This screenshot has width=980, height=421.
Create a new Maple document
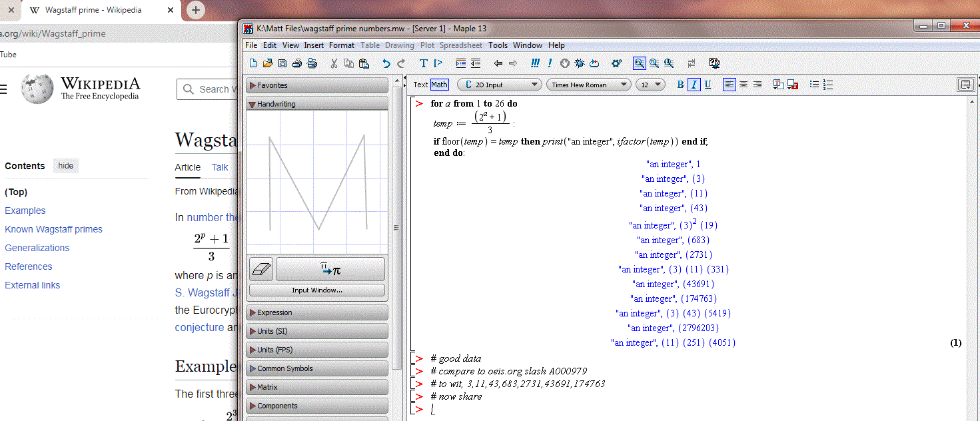[253, 63]
